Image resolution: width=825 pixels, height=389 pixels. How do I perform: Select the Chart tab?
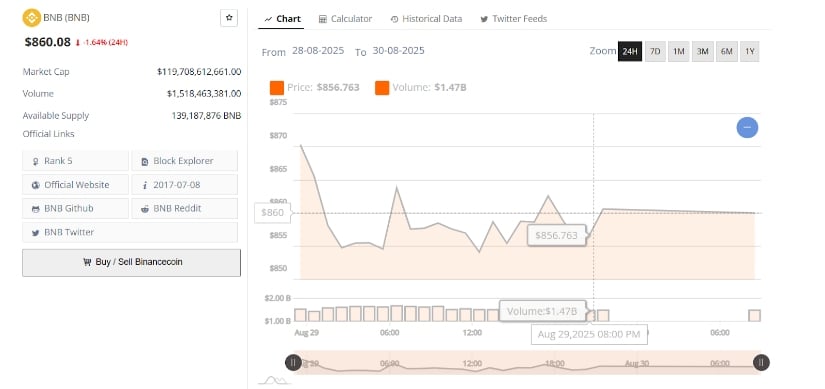283,19
